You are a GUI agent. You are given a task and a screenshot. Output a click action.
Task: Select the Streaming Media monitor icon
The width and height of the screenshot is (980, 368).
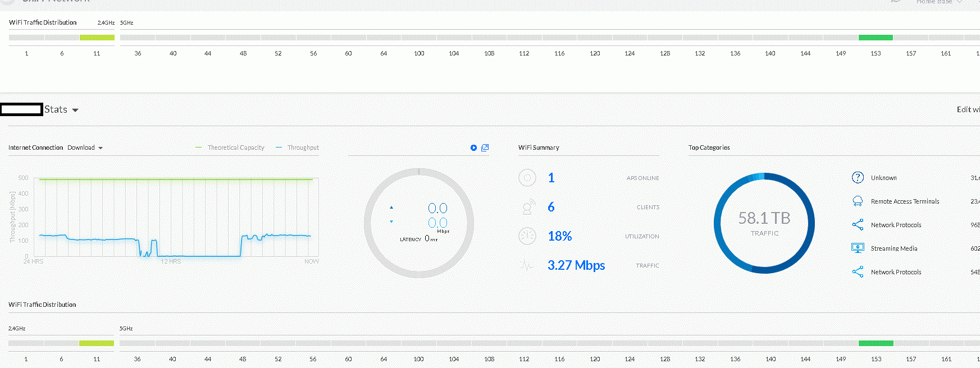coord(858,248)
